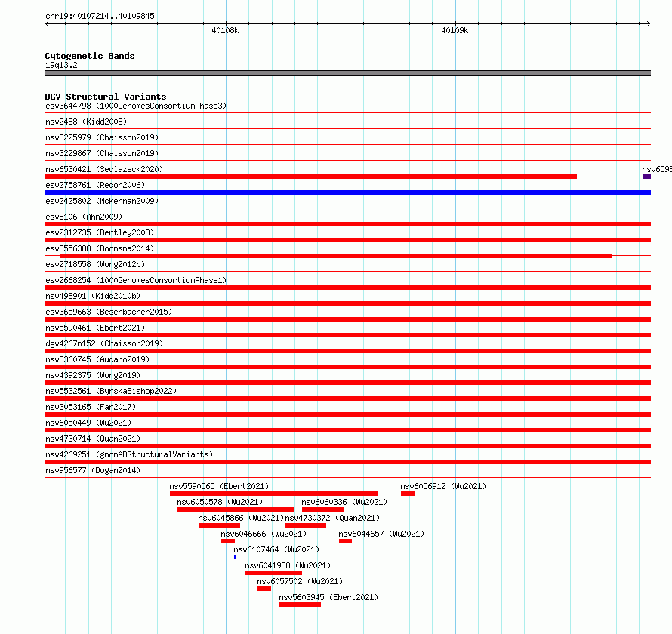Open variant esv2758761 (Redon2006) label
The image size is (672, 634).
(x=95, y=185)
